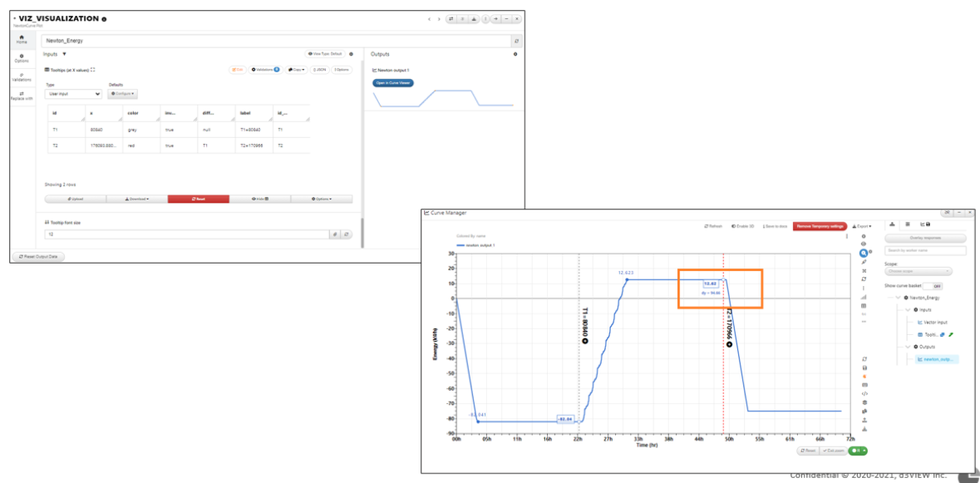The width and height of the screenshot is (980, 483).
Task: Click the Remove Temporary settings button
Action: 820,226
